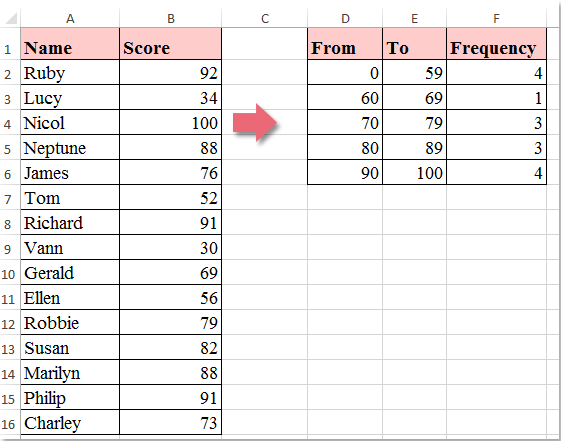Select column F header

pos(496,18)
